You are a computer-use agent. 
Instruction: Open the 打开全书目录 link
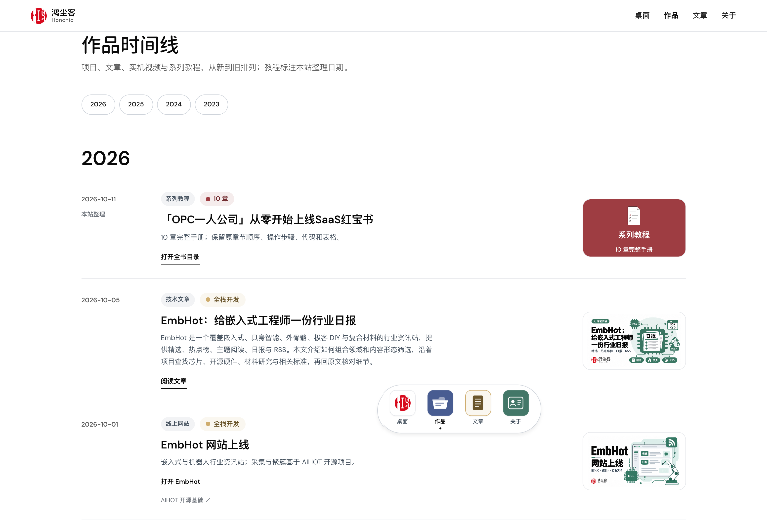(x=180, y=257)
